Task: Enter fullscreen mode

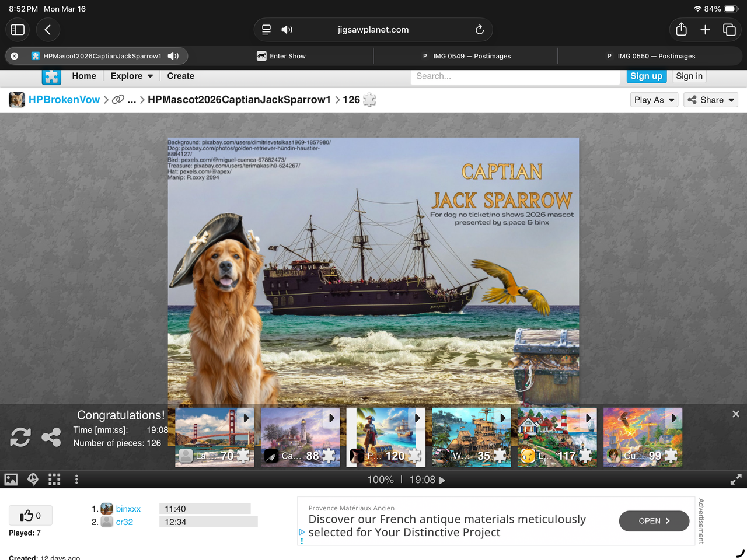Action: click(736, 480)
